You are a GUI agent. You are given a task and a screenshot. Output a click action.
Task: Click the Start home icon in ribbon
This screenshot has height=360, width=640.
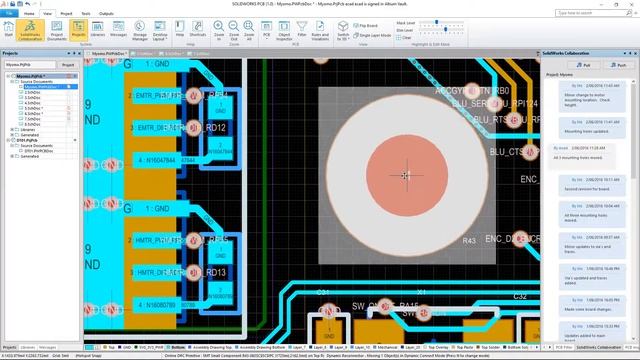pyautogui.click(x=8, y=30)
